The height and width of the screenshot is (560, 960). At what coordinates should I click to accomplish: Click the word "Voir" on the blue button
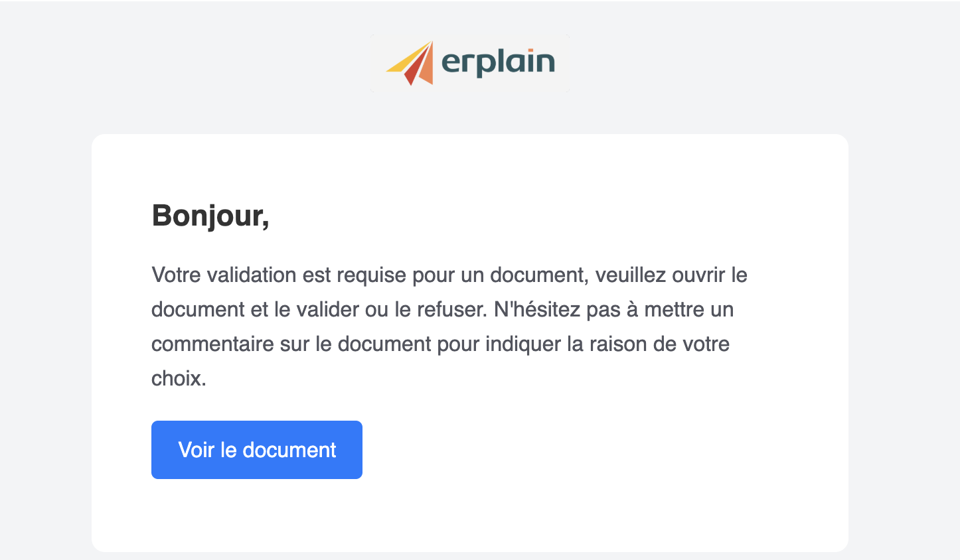tap(197, 450)
